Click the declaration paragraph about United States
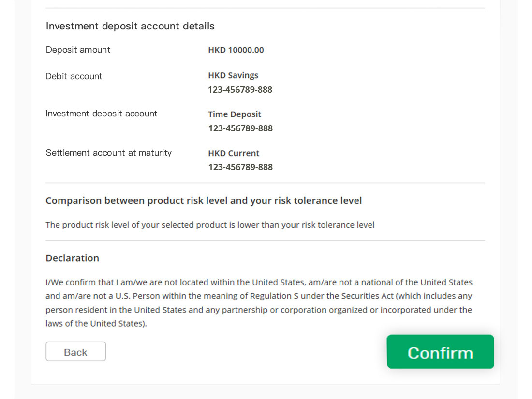Screen dimensions: 532x399 pyautogui.click(x=259, y=303)
